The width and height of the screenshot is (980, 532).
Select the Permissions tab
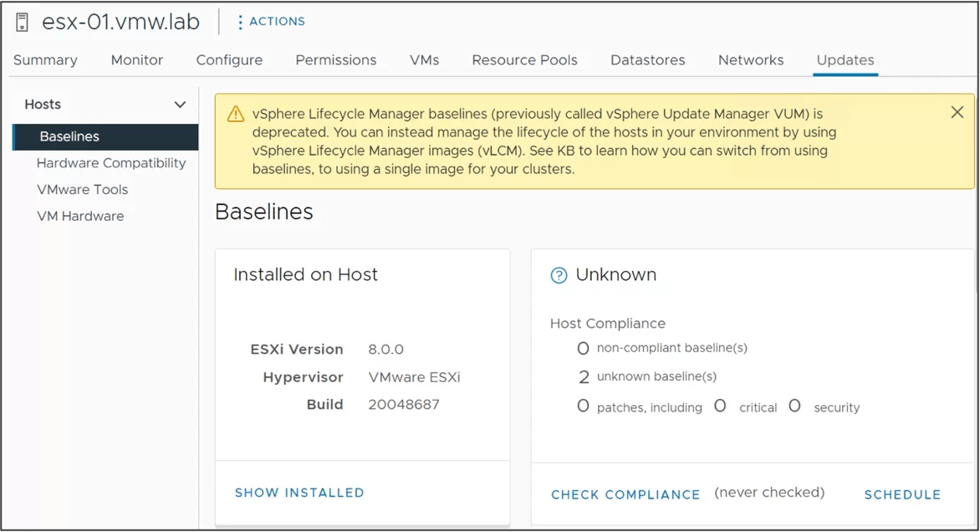[336, 60]
